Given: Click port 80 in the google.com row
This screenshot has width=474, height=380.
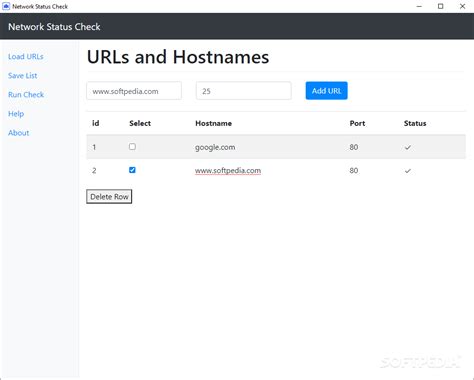Looking at the screenshot, I should pos(354,147).
